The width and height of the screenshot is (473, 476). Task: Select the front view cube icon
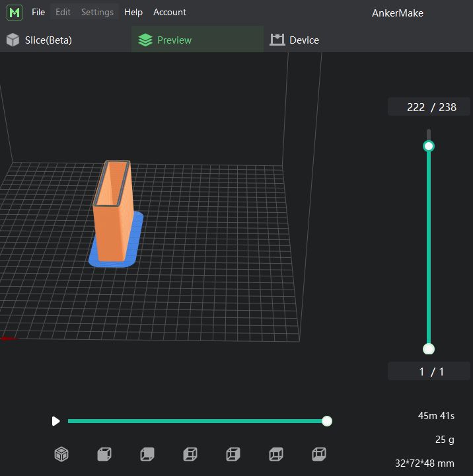[x=104, y=454]
